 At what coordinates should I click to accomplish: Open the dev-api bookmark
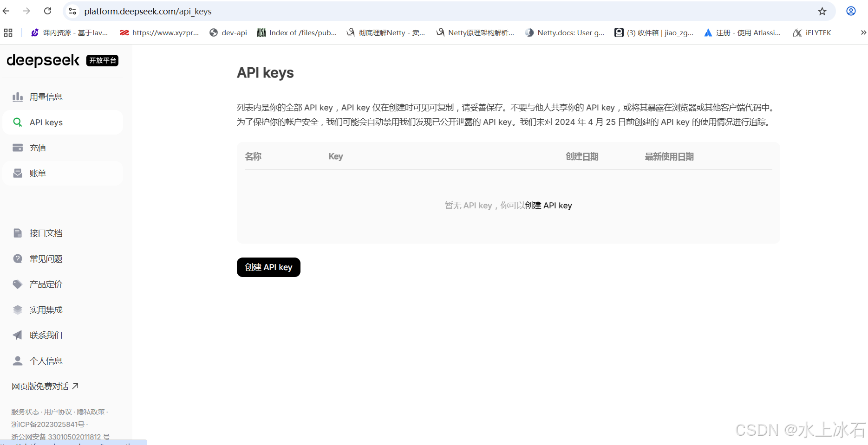coord(228,32)
